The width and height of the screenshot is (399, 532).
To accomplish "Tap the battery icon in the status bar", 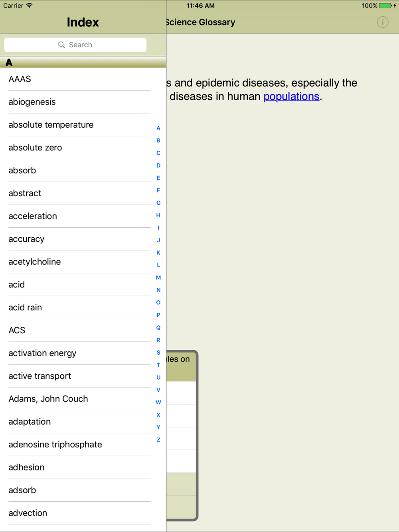I will click(385, 6).
